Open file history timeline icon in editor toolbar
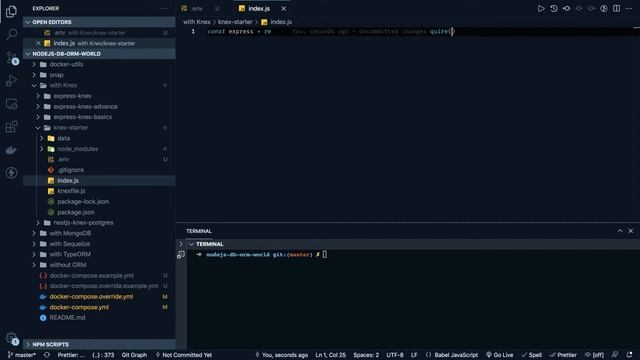Viewport: 640px width, 360px height. (x=553, y=8)
